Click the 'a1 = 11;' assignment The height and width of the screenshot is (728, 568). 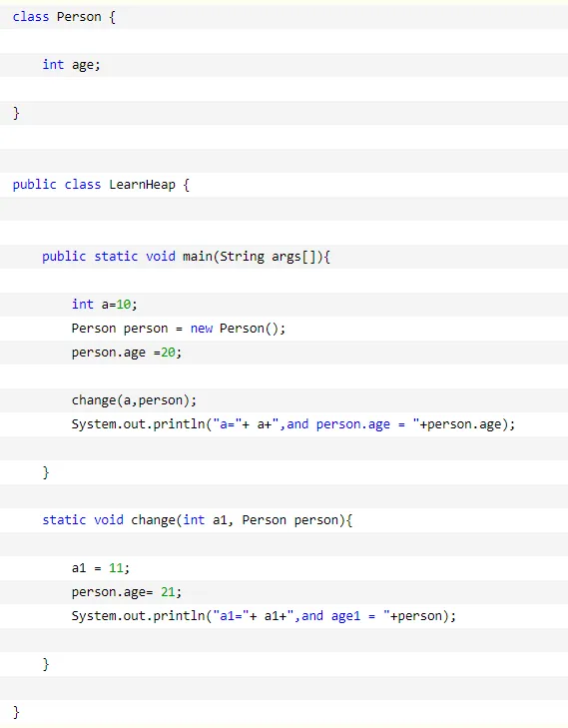tap(101, 568)
